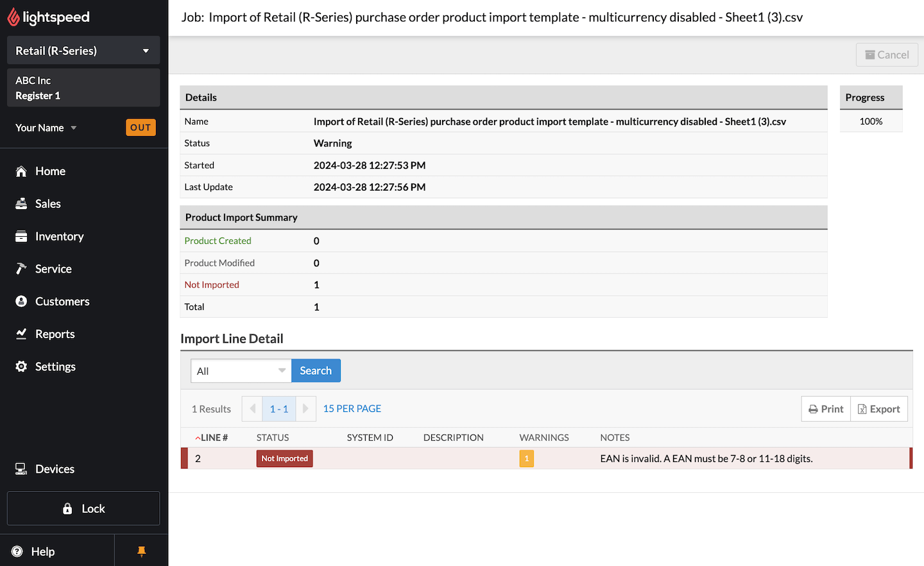Click the Service hammer icon
Viewport: 924px width, 566px height.
click(21, 269)
